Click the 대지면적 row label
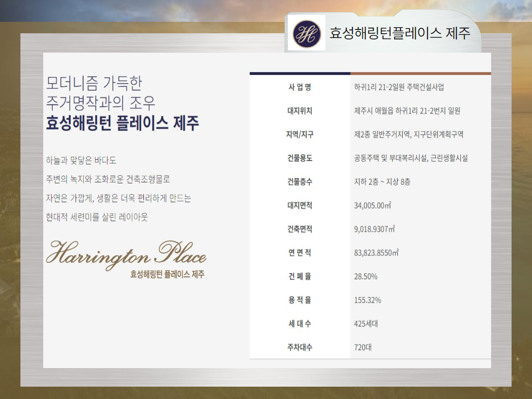The height and width of the screenshot is (399, 532). pos(300,206)
